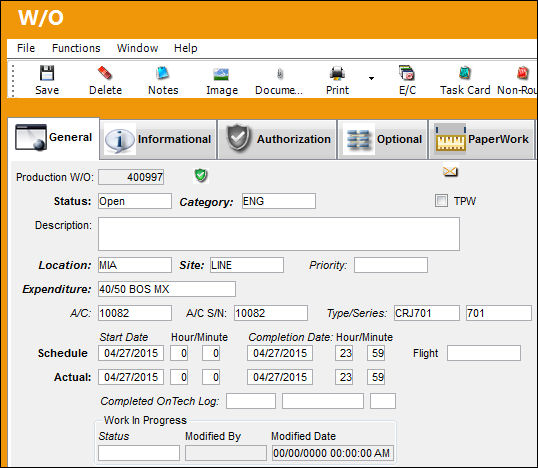538x468 pixels.
Task: Click the Site field showing LINE
Action: tap(247, 265)
